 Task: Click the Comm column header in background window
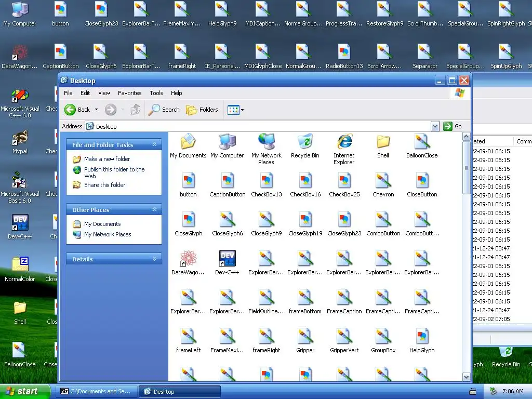point(523,141)
